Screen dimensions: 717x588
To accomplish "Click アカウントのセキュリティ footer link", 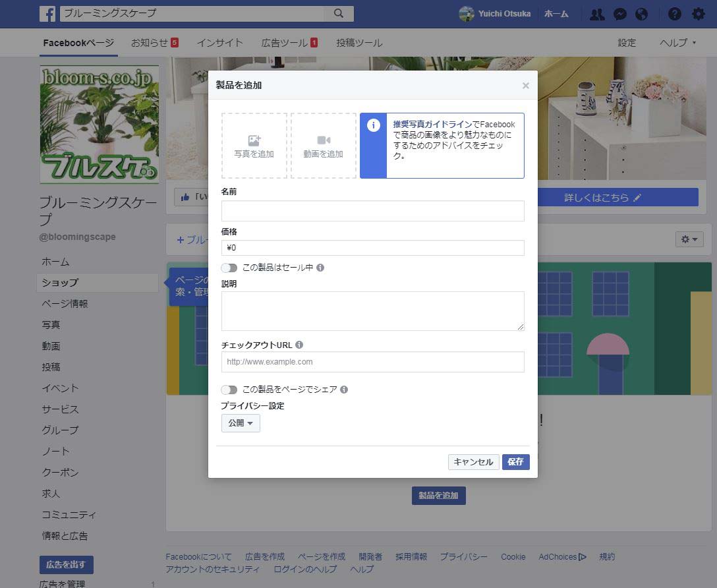I will click(213, 570).
